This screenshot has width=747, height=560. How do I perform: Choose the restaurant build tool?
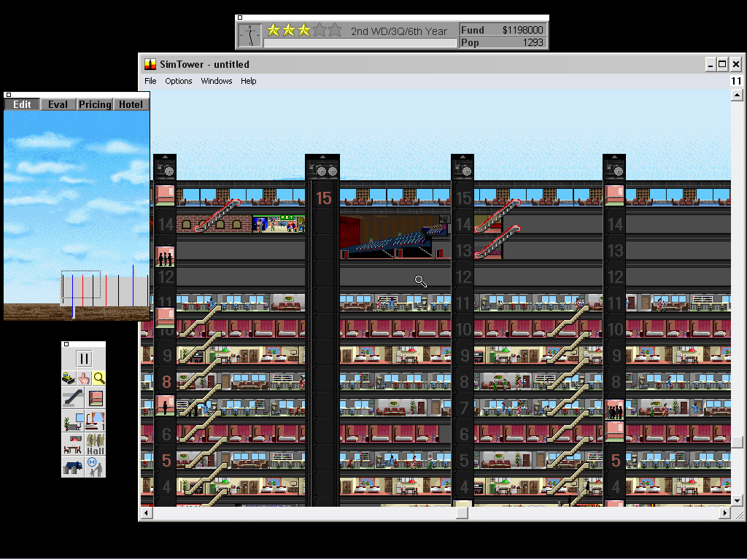tap(73, 444)
